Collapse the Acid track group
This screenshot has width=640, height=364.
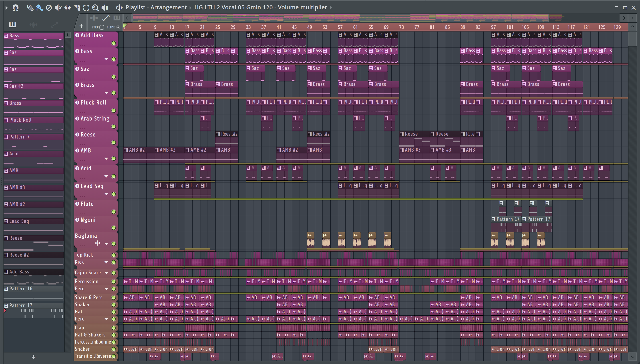click(106, 176)
